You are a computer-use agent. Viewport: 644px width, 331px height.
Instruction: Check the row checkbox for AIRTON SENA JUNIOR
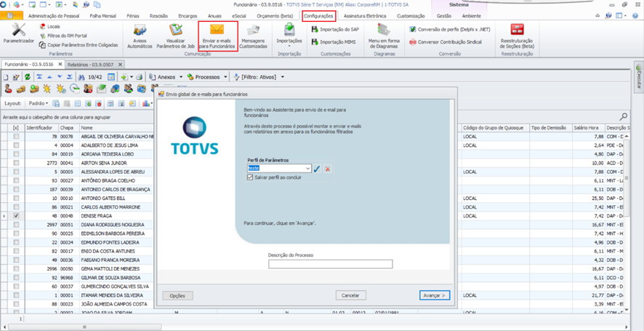(16, 163)
